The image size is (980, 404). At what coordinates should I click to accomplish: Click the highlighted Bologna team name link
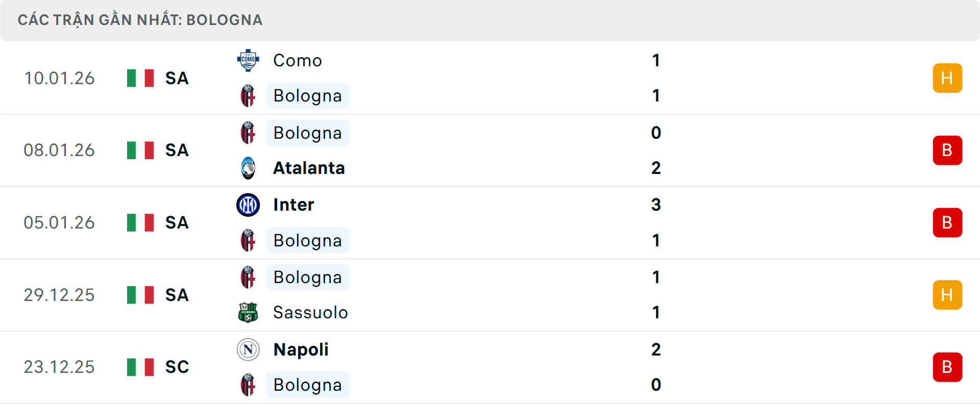click(307, 95)
